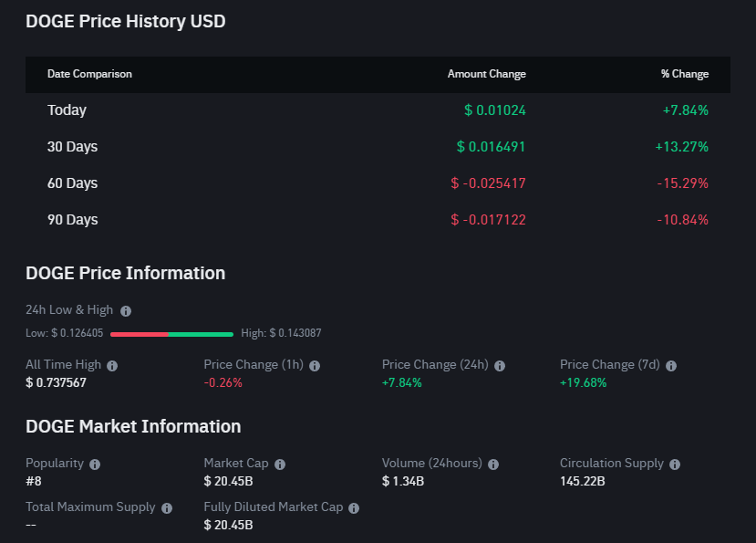Image resolution: width=756 pixels, height=543 pixels.
Task: Click info icon next to Price Change (1h)
Action: pos(315,366)
